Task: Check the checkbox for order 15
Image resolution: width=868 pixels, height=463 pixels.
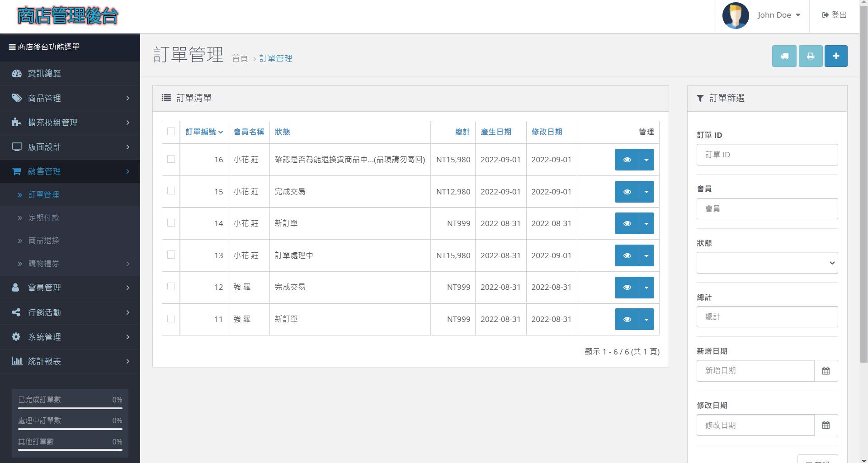Action: (171, 191)
